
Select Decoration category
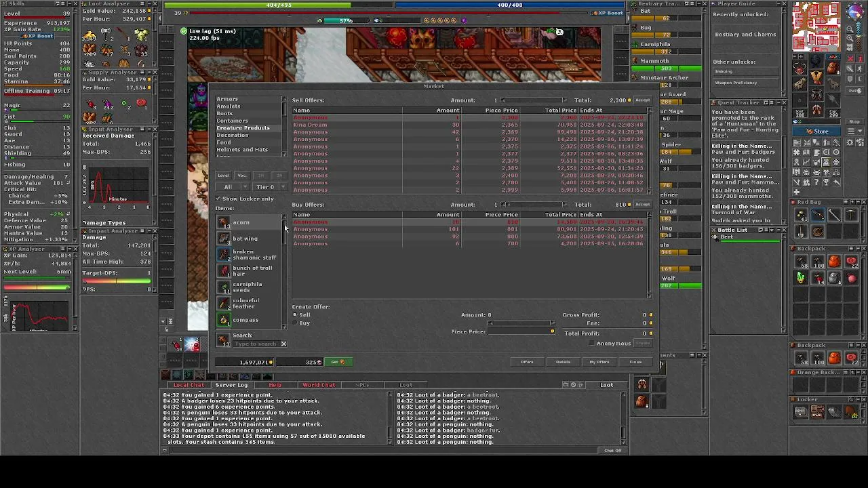[232, 135]
